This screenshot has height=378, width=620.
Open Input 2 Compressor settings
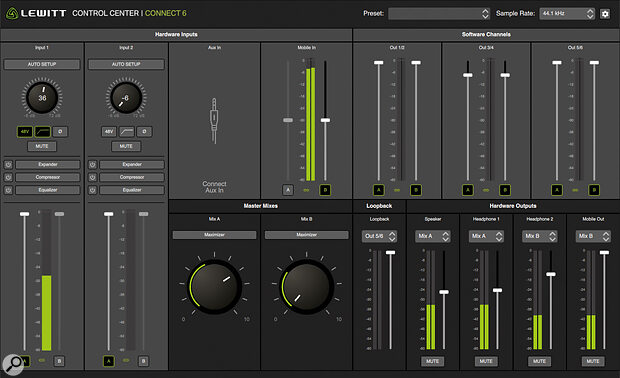click(x=132, y=177)
